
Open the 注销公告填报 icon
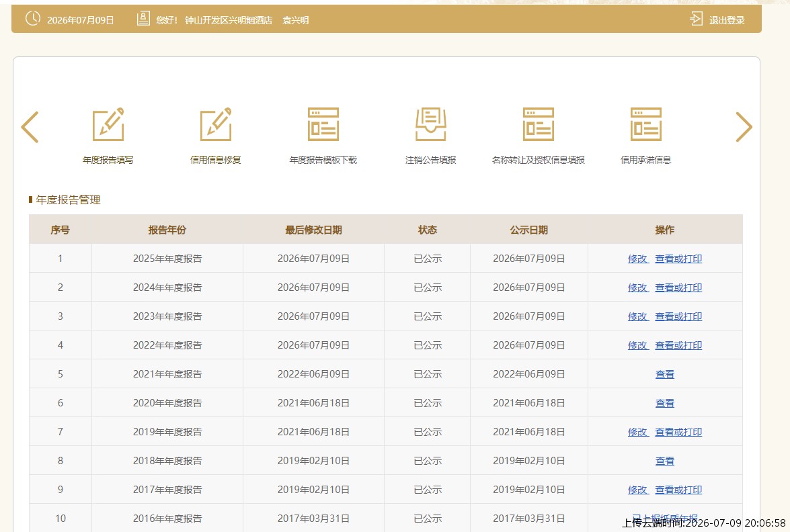(431, 124)
